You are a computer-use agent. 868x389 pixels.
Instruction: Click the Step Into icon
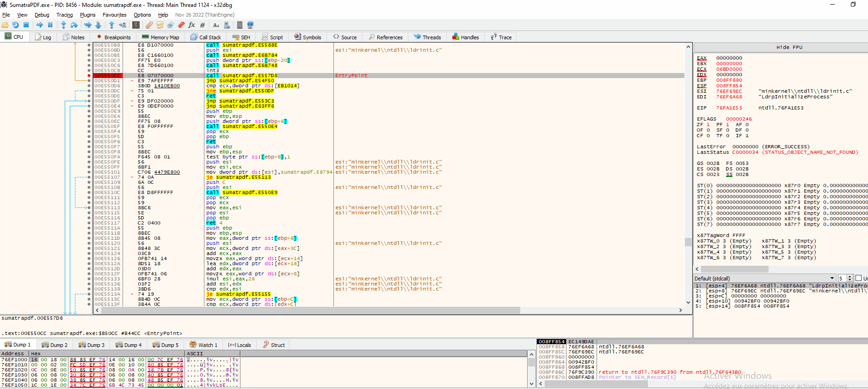coord(64,25)
